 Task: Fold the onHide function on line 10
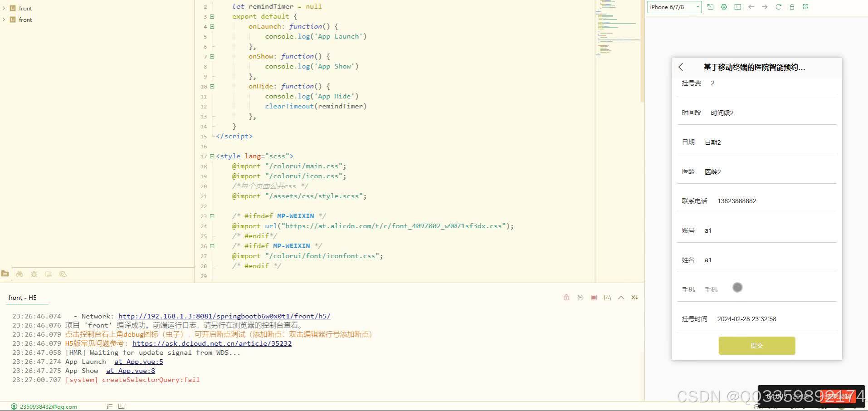[212, 86]
